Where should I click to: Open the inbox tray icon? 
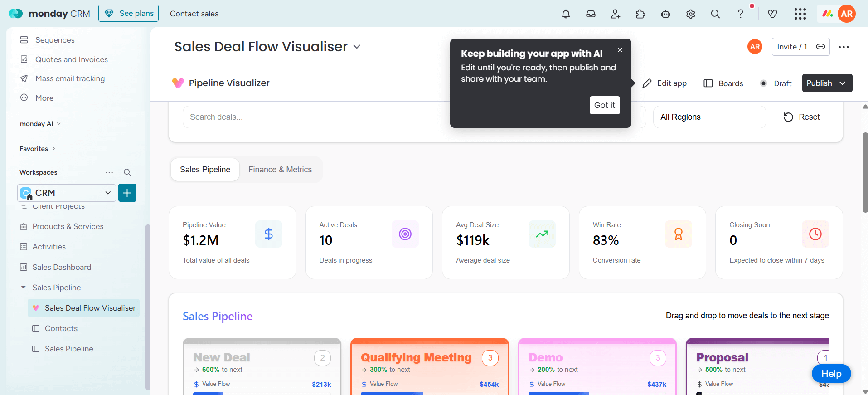591,14
